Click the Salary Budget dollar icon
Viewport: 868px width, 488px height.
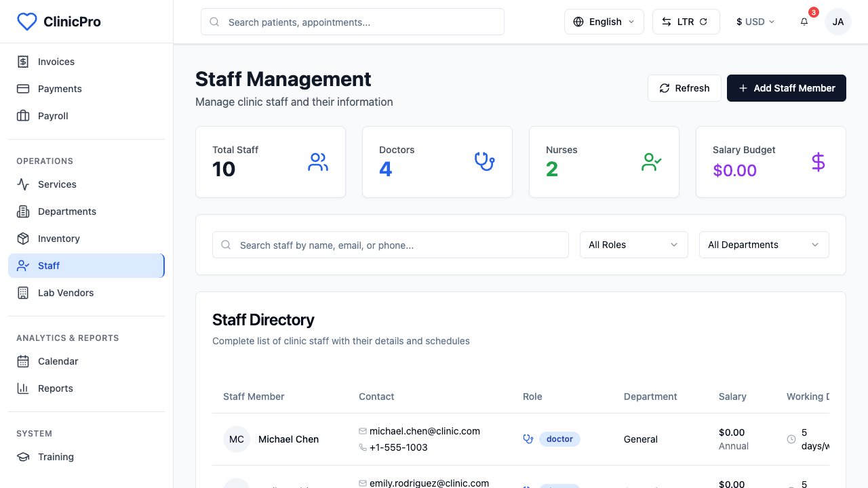pos(818,162)
